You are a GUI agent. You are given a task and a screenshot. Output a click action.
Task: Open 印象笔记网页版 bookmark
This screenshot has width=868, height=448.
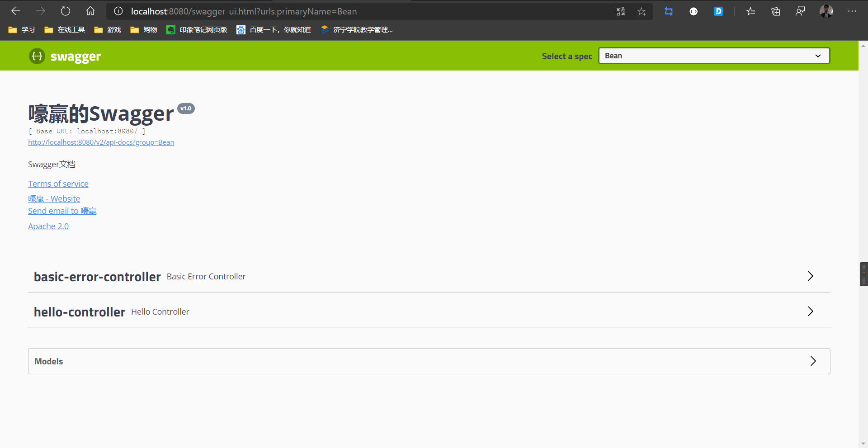197,30
